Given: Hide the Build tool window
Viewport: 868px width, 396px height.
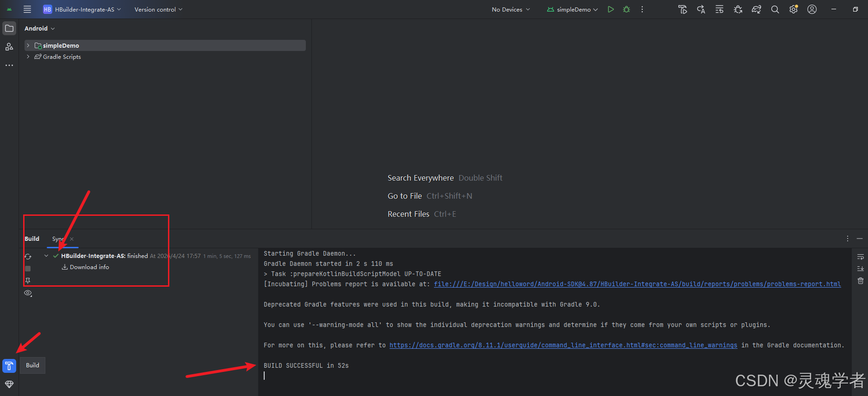Looking at the screenshot, I should click(x=860, y=239).
